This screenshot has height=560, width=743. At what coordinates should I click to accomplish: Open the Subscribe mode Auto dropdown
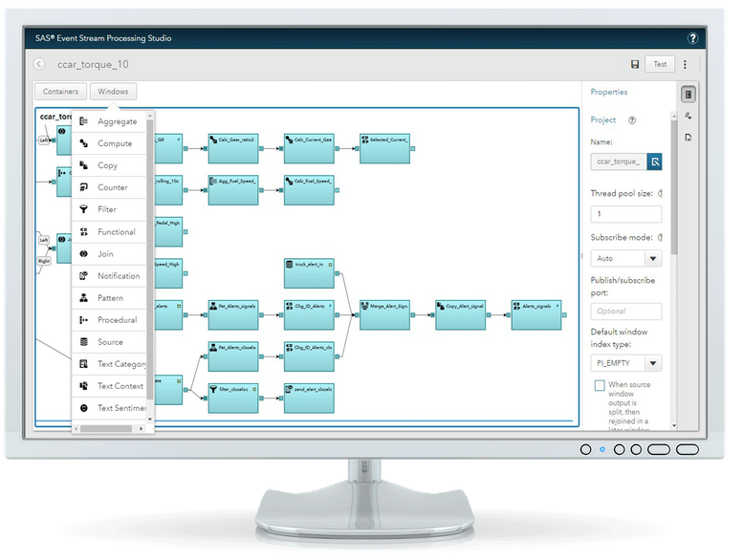(626, 258)
